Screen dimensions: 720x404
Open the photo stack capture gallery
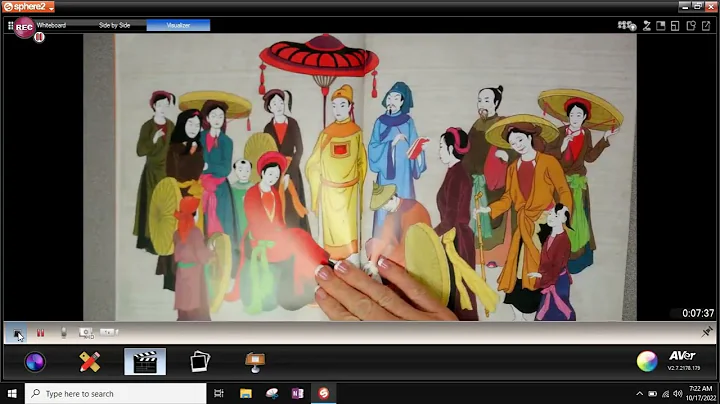click(200, 362)
